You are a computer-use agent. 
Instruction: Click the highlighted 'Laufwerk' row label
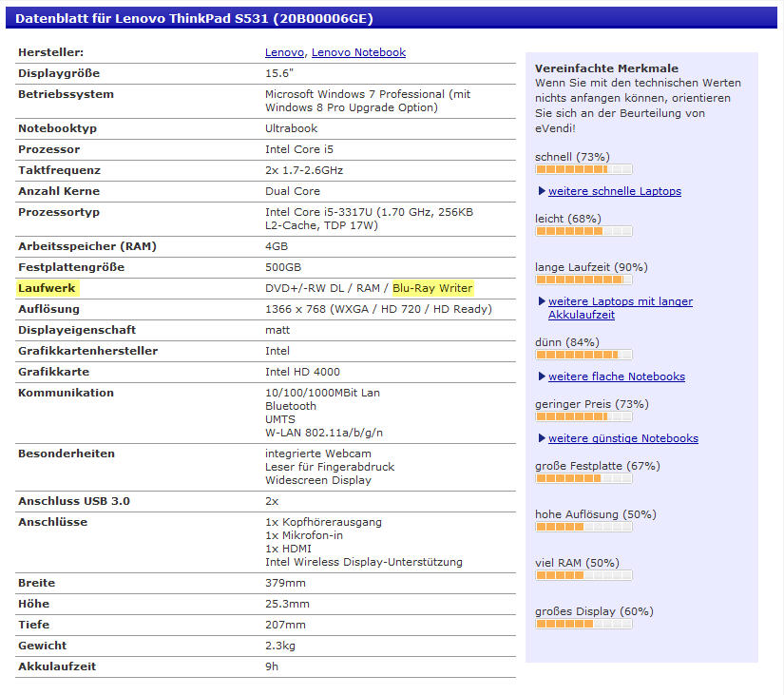point(48,288)
